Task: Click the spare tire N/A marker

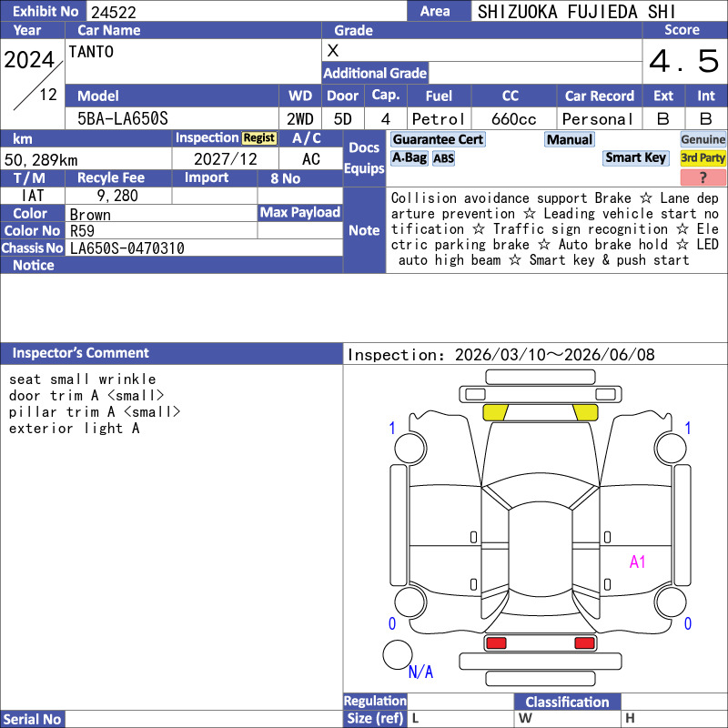Action: [420, 672]
